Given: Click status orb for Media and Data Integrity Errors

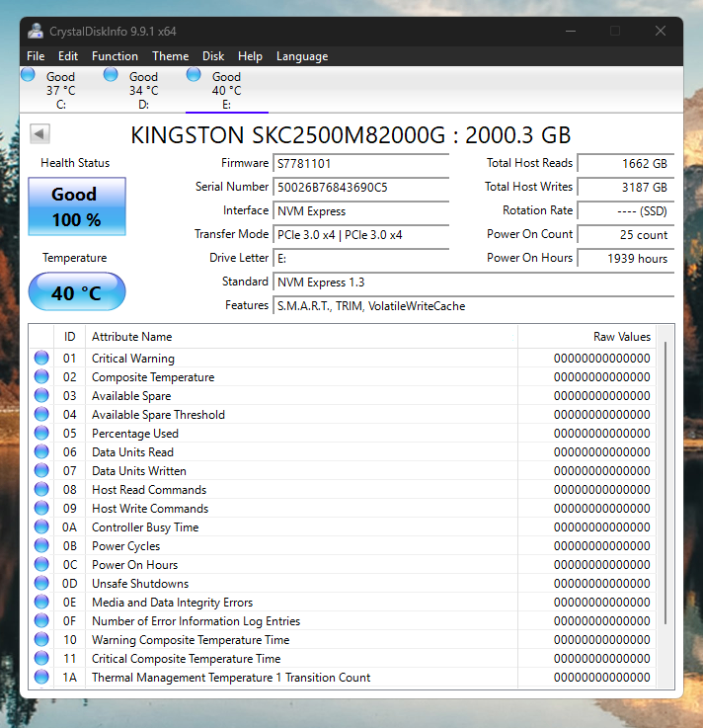Looking at the screenshot, I should 41,603.
